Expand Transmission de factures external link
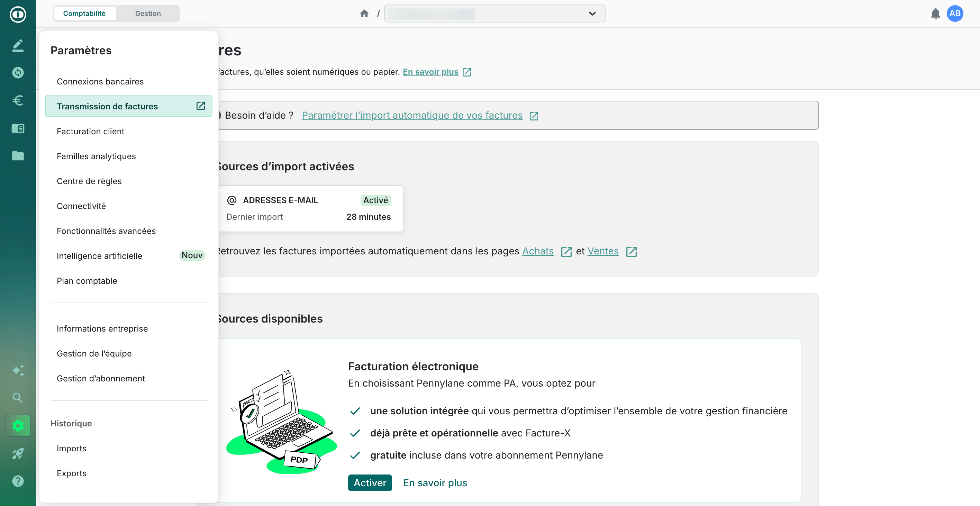 [200, 106]
